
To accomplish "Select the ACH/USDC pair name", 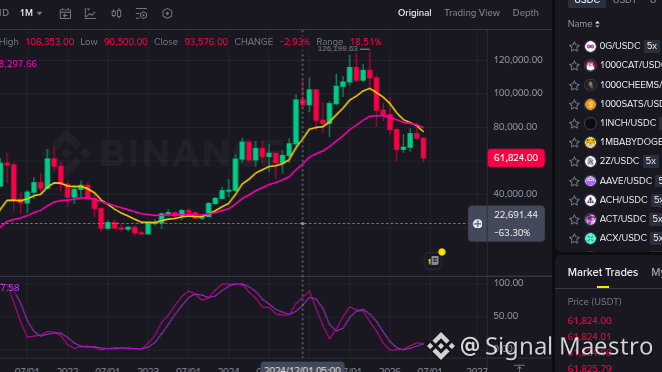I will 623,200.
